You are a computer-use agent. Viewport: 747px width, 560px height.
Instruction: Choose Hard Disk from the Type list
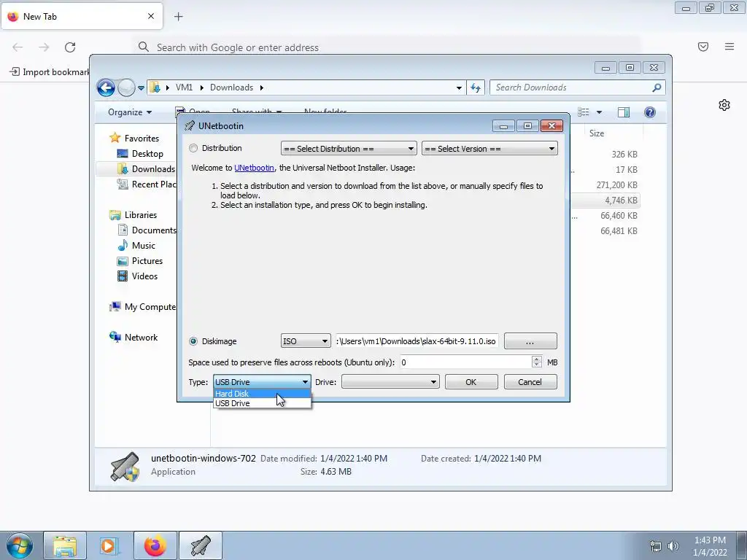(262, 394)
